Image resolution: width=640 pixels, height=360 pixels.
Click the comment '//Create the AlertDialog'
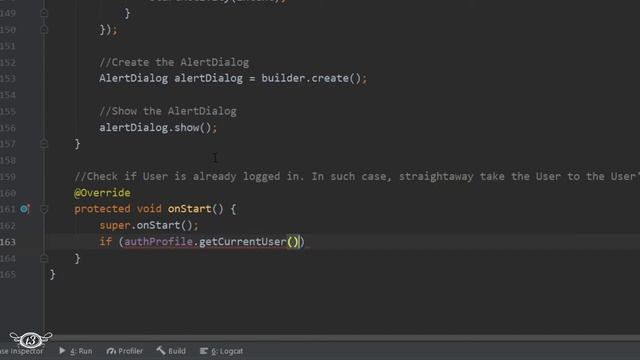pyautogui.click(x=174, y=62)
